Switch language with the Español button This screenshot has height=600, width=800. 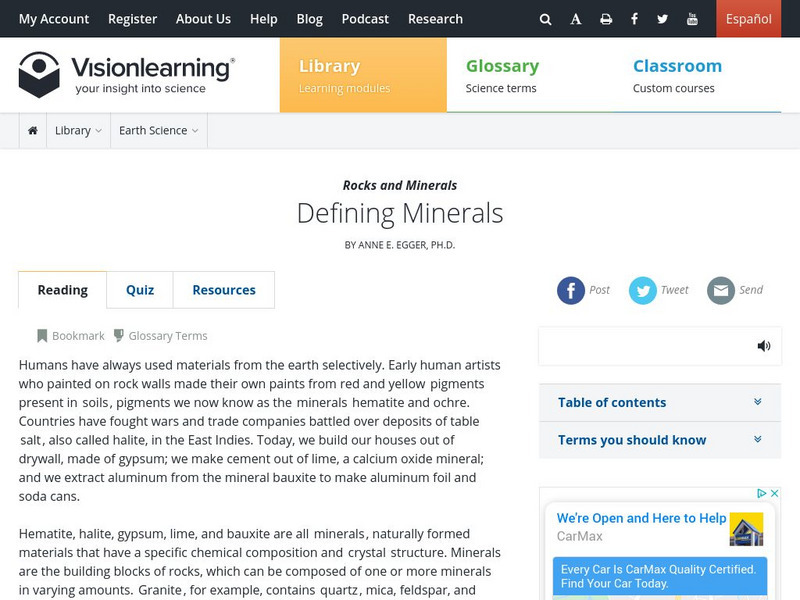pyautogui.click(x=748, y=19)
